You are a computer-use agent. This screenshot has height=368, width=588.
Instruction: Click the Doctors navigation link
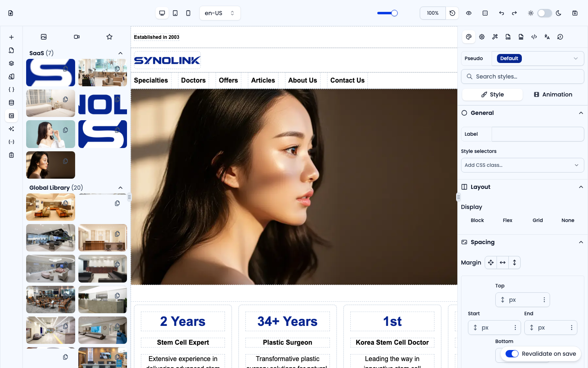pyautogui.click(x=194, y=80)
